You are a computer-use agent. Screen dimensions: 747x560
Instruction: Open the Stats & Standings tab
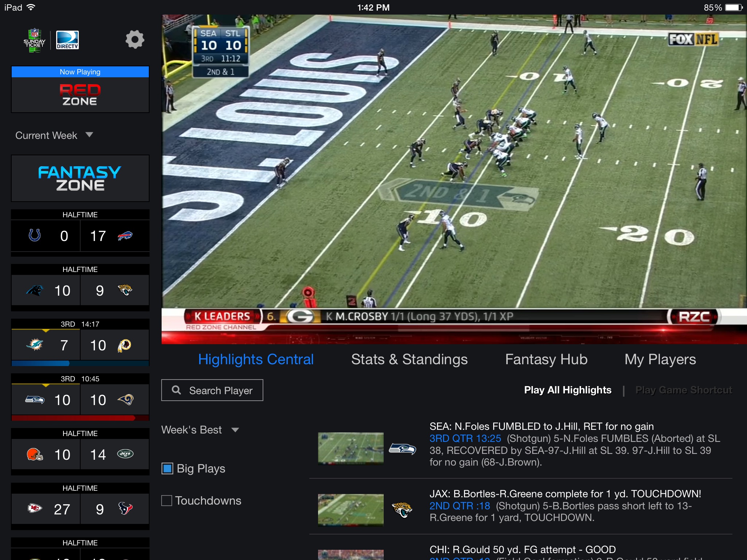coord(409,359)
